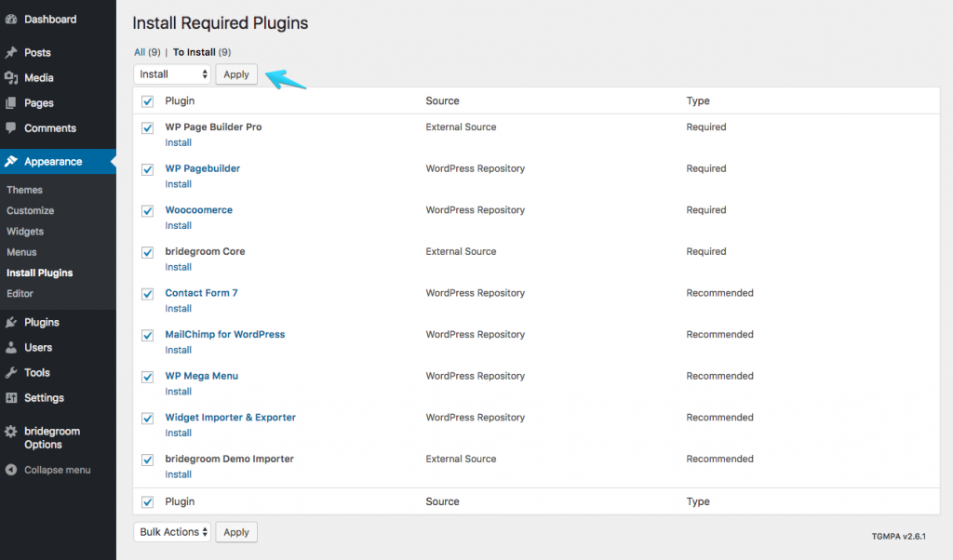Click the Dashboard gauge icon

(11, 20)
